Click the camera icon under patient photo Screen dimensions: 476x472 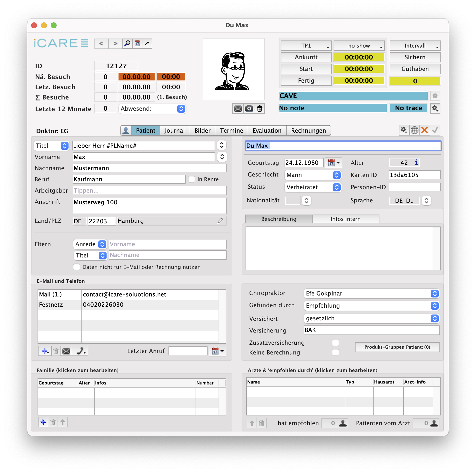pos(249,109)
